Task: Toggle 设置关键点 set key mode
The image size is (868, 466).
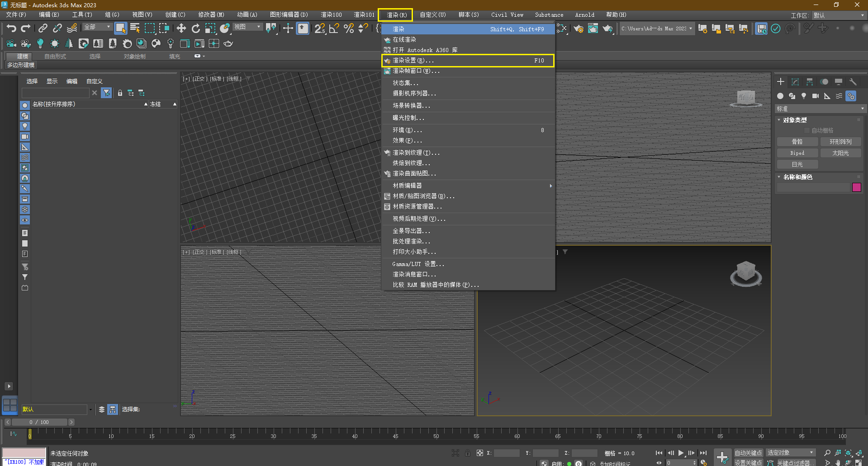Action: click(749, 463)
